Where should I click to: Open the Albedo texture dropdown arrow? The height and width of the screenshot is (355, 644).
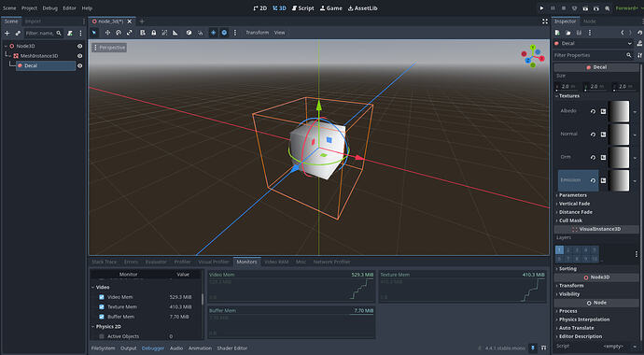point(635,112)
